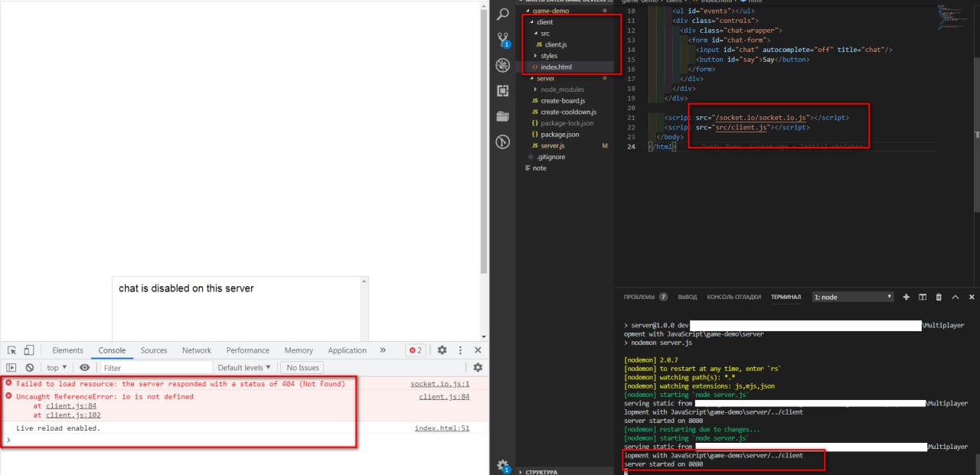Open the 'top' JavaScript context dropdown
The width and height of the screenshot is (980, 475).
[x=57, y=368]
